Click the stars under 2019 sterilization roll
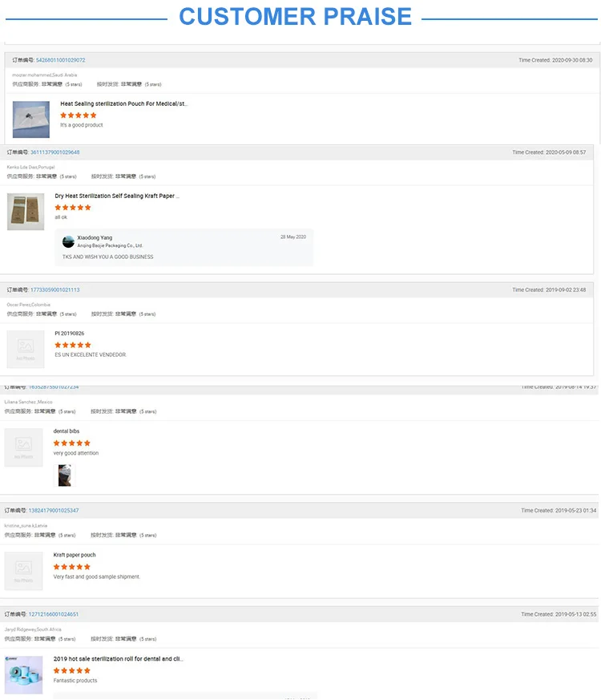 click(x=72, y=670)
